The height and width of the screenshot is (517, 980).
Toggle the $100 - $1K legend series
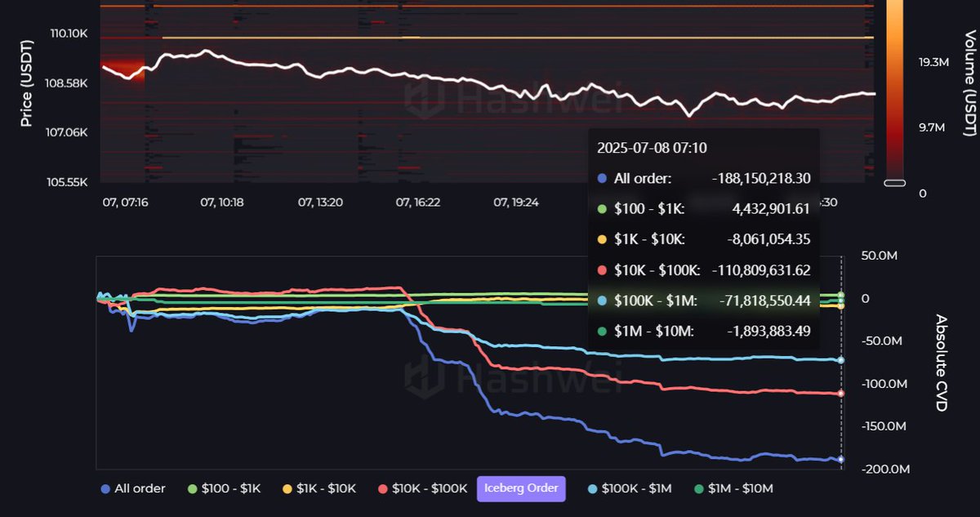[224, 488]
